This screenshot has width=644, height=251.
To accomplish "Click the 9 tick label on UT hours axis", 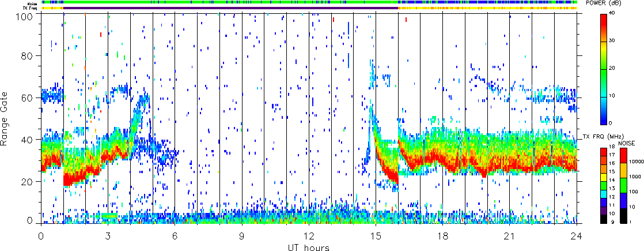I will tap(242, 236).
